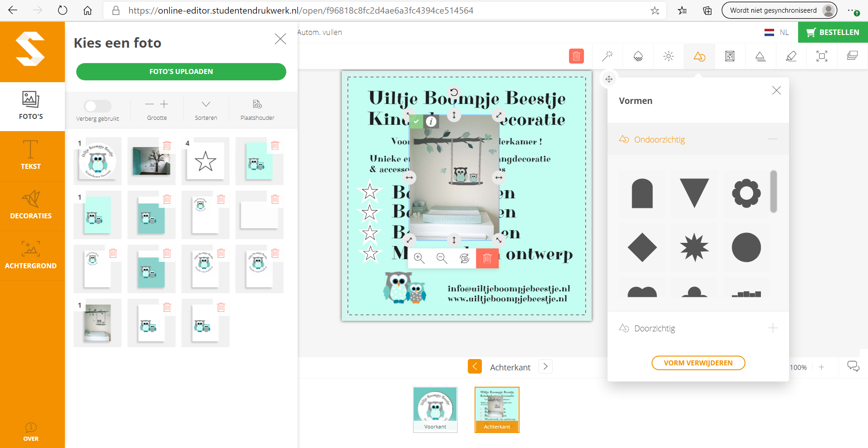The height and width of the screenshot is (448, 868).
Task: Open the Sorteren dropdown
Action: tap(206, 110)
